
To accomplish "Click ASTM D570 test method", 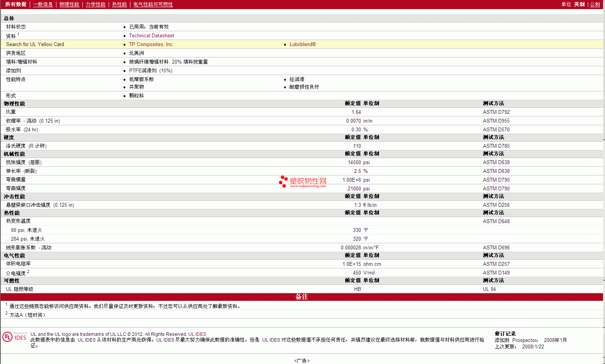I will click(496, 130).
